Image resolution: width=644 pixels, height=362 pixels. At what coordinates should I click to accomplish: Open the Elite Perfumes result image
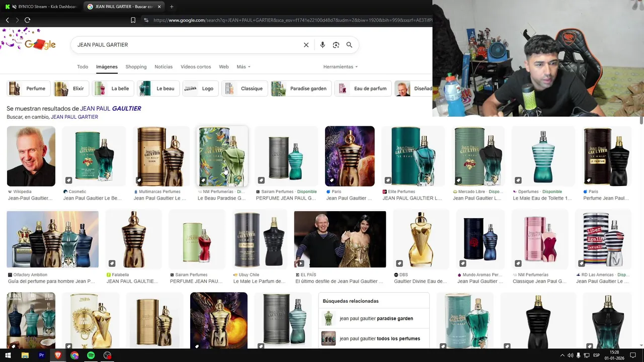[x=415, y=156]
